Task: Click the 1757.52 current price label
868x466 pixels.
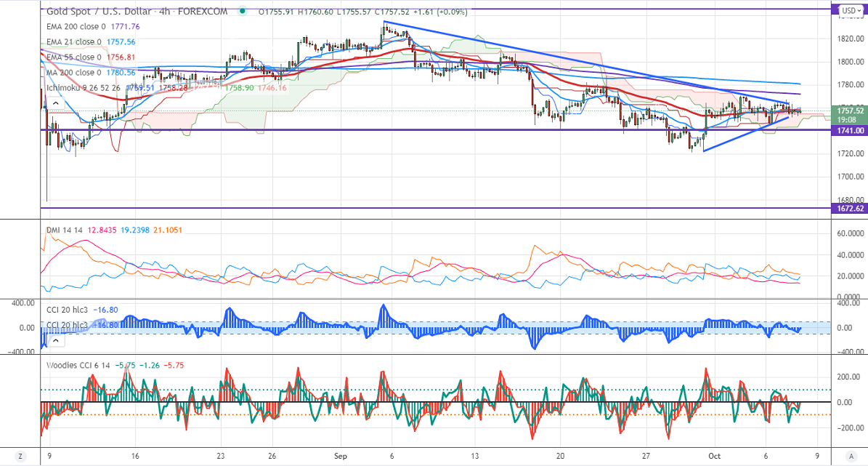Action: (850, 111)
